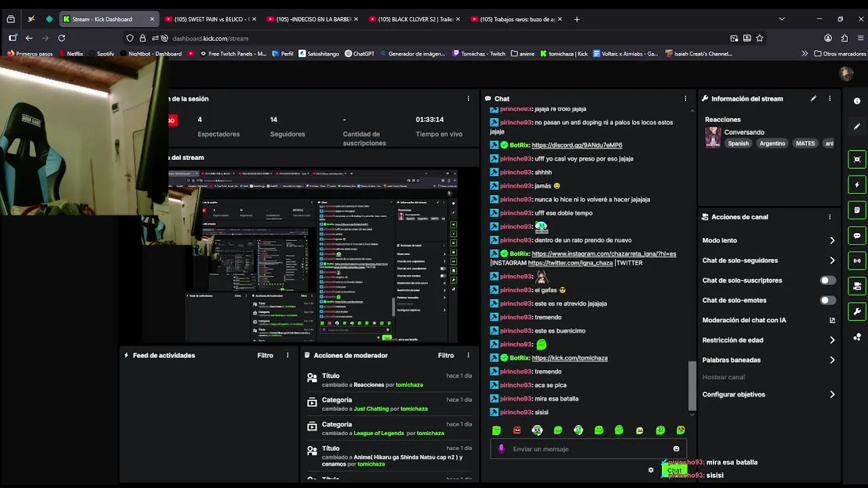Open Nightbot - Dashboard bookmark

pos(151,54)
